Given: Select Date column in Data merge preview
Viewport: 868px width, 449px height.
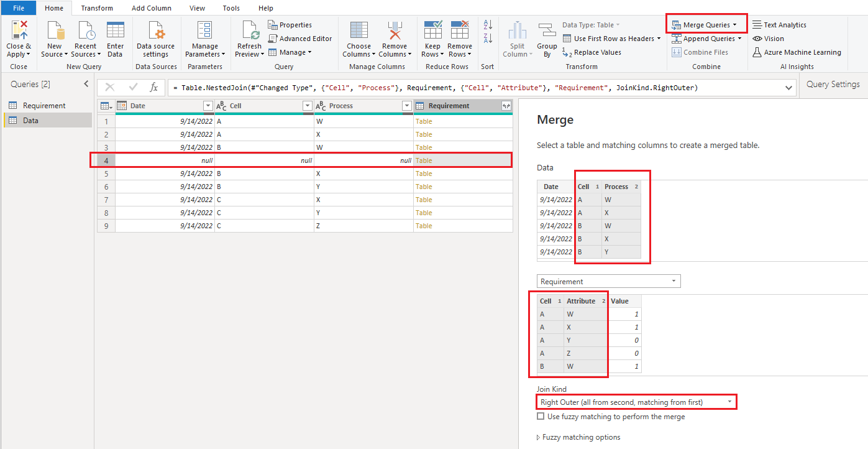Looking at the screenshot, I should (556, 187).
